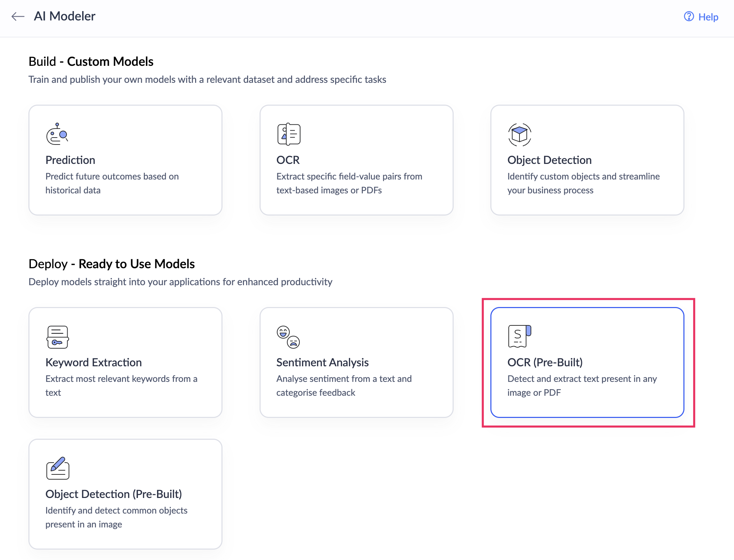
Task: Choose the custom OCR model title
Action: click(288, 160)
